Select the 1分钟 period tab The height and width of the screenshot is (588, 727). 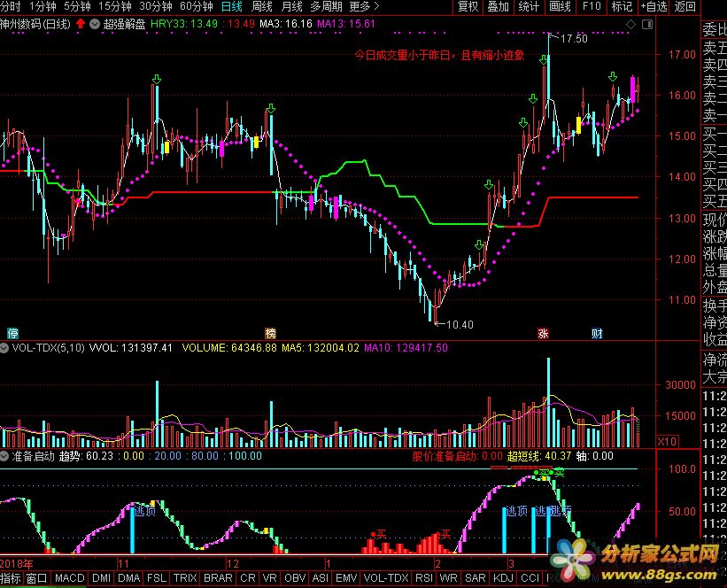(x=43, y=6)
